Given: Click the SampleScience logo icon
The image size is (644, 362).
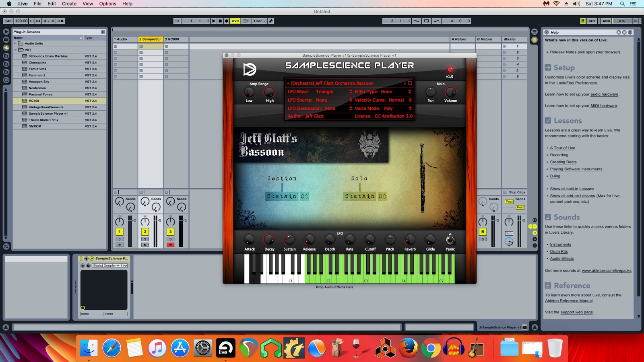Looking at the screenshot, I should click(250, 69).
